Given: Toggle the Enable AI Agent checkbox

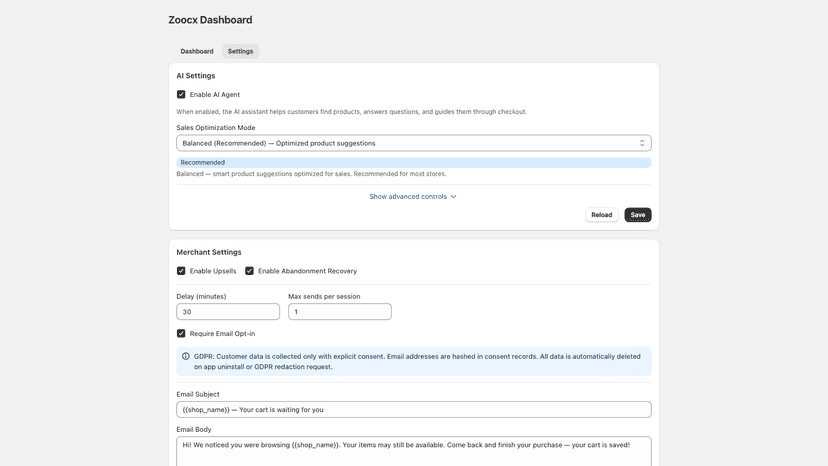Looking at the screenshot, I should tap(181, 95).
